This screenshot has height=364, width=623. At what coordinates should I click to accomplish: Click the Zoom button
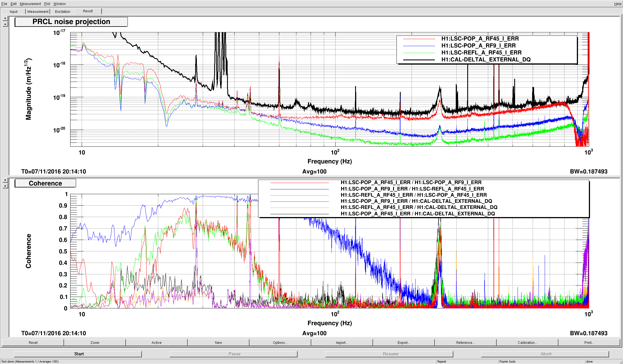click(x=95, y=342)
